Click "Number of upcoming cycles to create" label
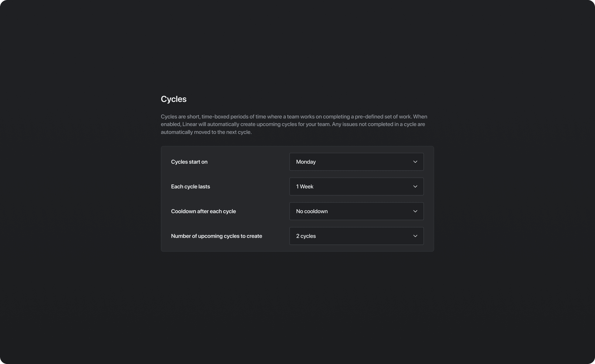This screenshot has width=595, height=364. tap(216, 236)
